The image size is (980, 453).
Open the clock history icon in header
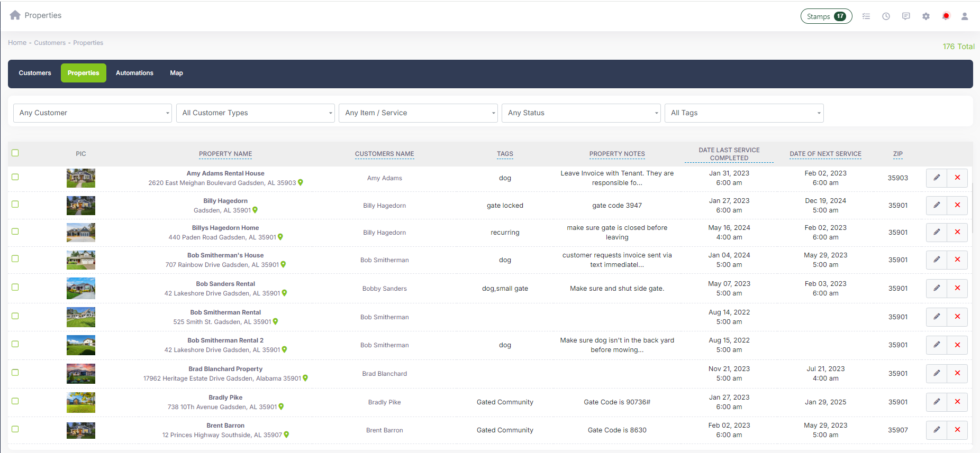click(x=886, y=16)
